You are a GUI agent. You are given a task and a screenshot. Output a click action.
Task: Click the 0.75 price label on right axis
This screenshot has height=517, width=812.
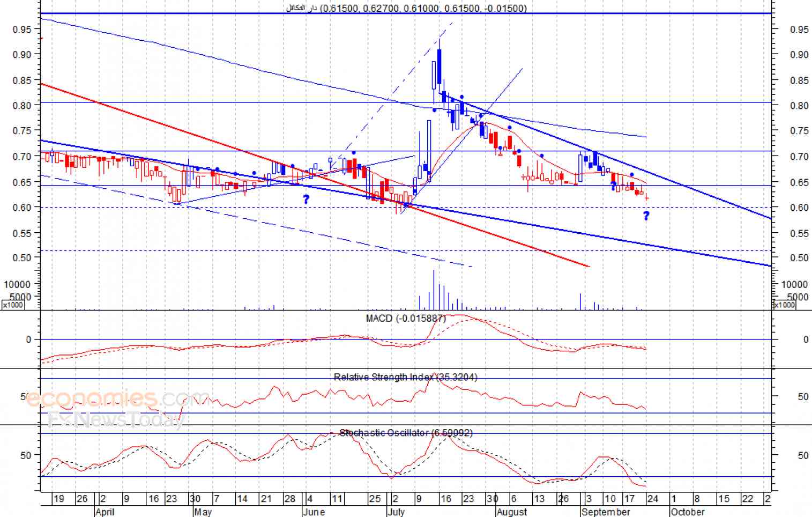click(799, 131)
